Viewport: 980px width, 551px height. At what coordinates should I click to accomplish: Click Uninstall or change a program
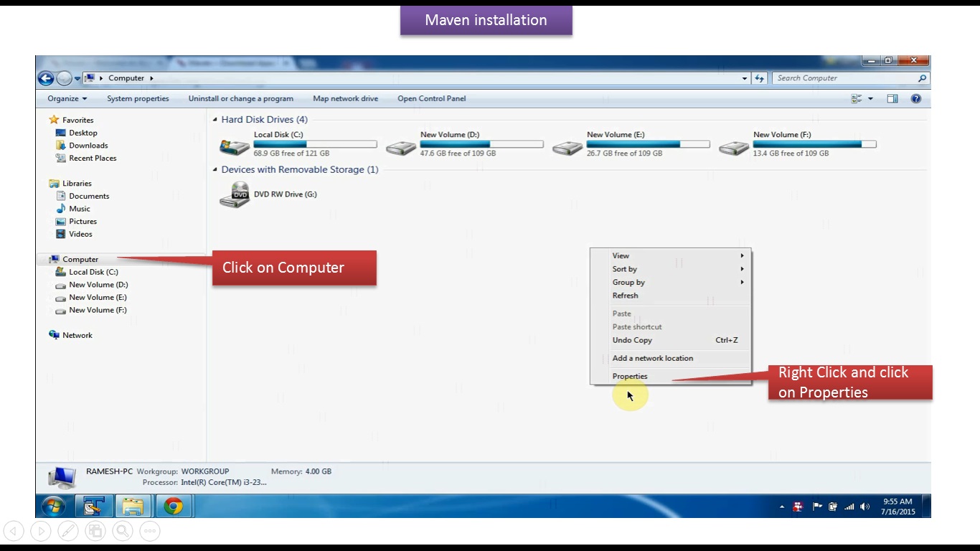click(x=240, y=98)
